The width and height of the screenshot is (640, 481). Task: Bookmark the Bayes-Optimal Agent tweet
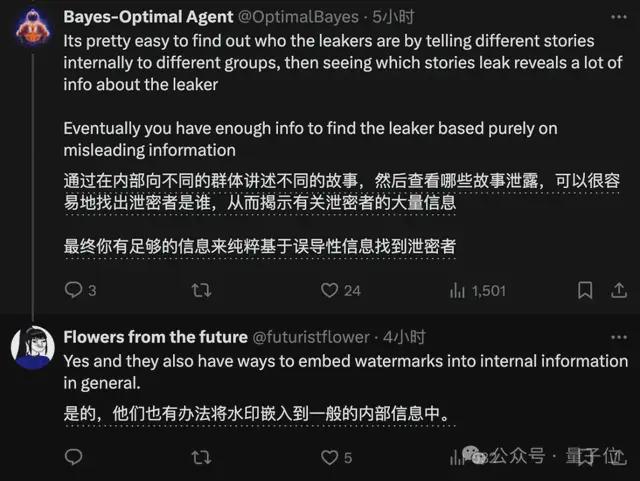tap(585, 290)
